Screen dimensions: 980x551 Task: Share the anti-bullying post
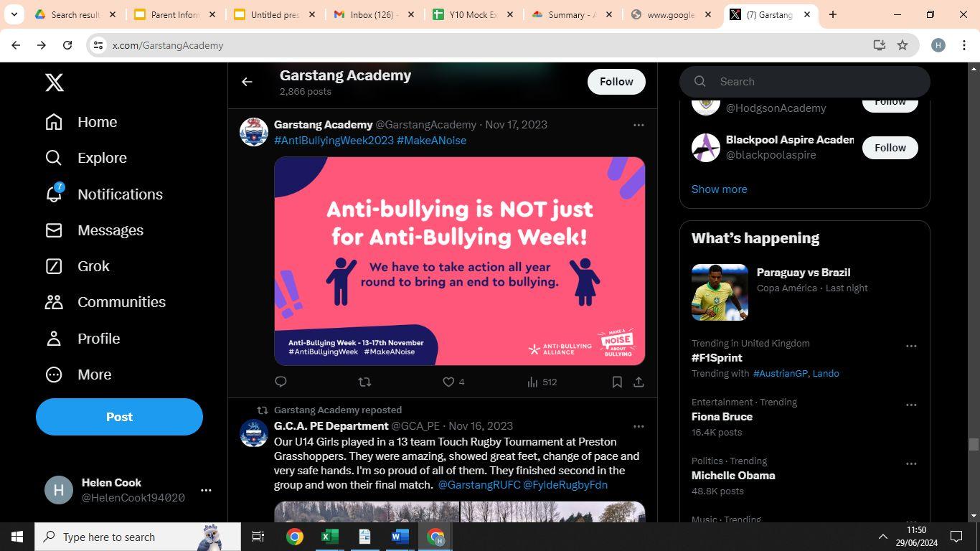(x=639, y=382)
